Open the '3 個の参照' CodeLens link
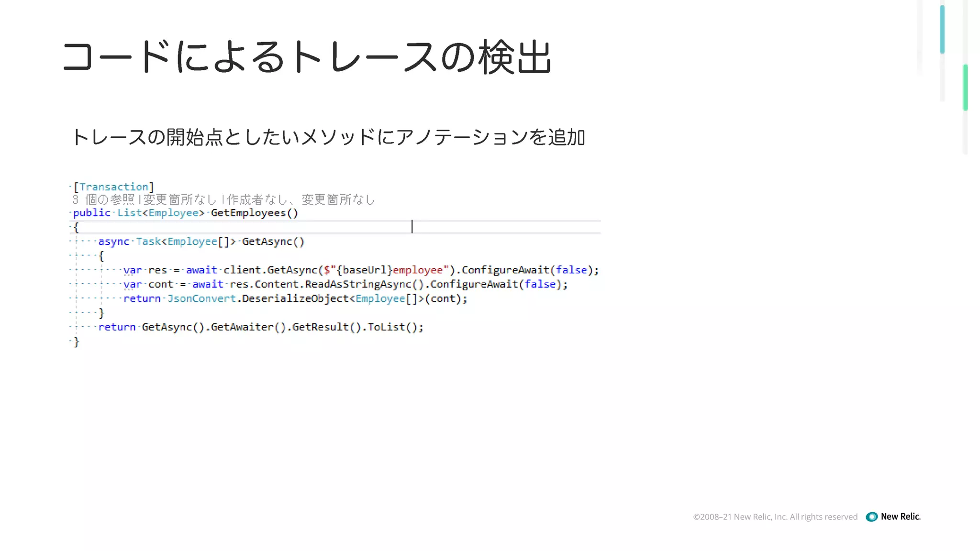This screenshot has width=980, height=551. 104,199
